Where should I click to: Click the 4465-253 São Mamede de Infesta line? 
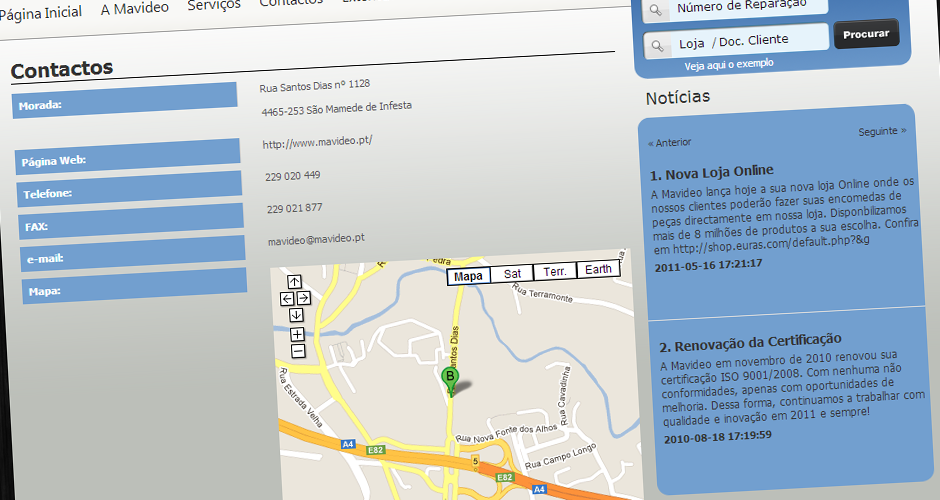[x=336, y=109]
